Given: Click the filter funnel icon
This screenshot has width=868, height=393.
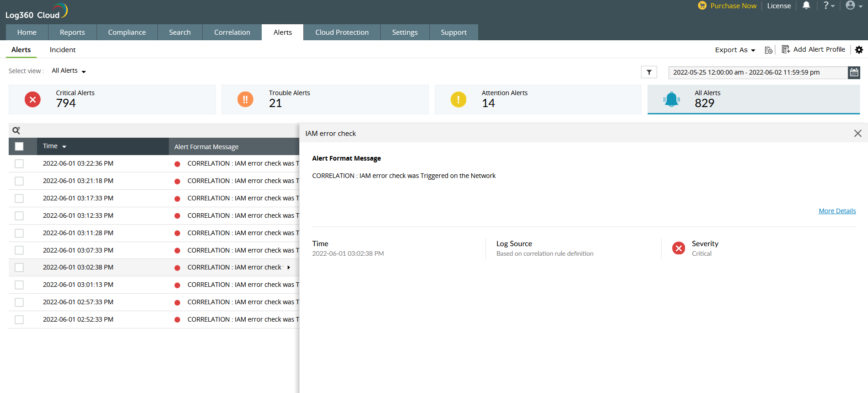Looking at the screenshot, I should point(649,72).
